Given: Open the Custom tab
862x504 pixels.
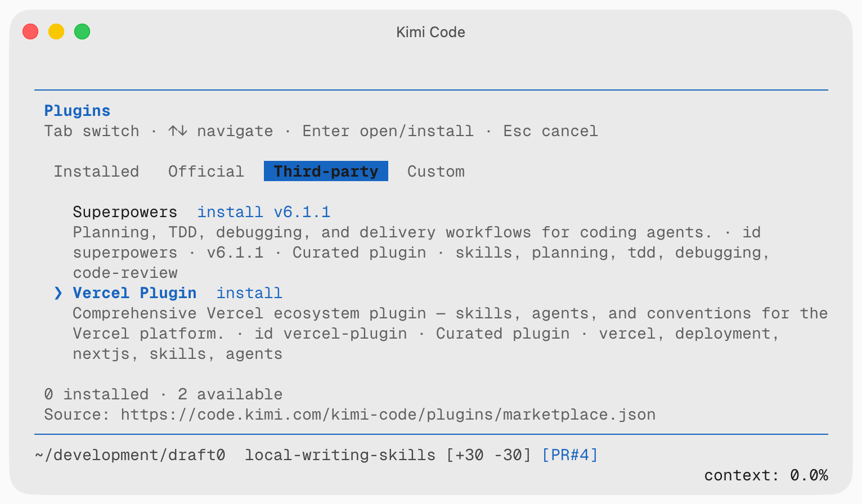Looking at the screenshot, I should 436,171.
